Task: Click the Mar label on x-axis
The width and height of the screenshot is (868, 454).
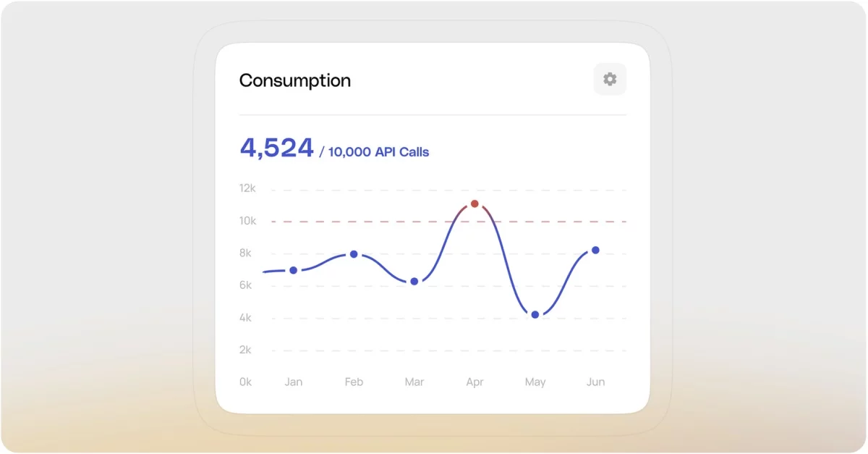Action: click(414, 382)
